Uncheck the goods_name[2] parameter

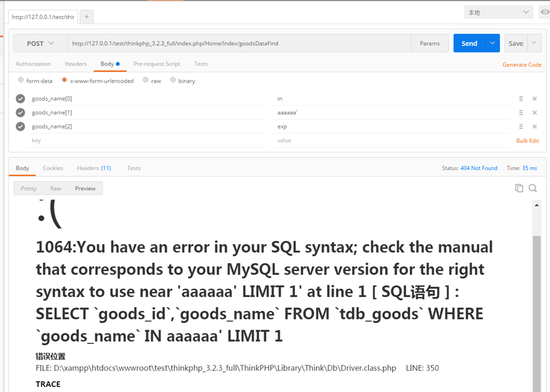20,126
